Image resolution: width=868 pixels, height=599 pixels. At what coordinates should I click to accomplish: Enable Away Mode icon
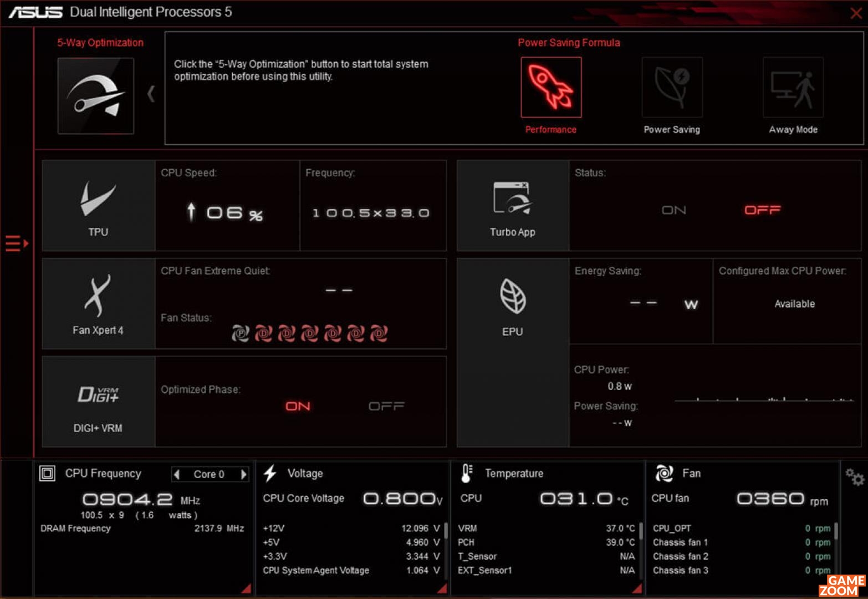pos(793,87)
